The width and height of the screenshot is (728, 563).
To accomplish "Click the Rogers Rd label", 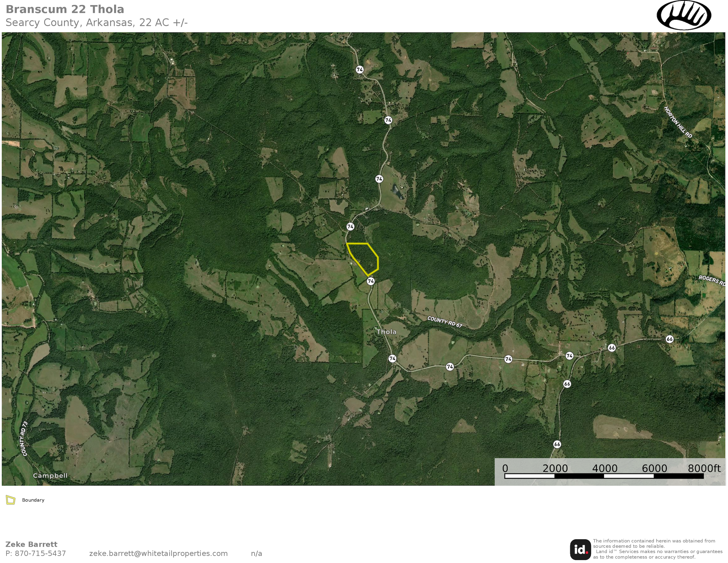I will [x=712, y=281].
